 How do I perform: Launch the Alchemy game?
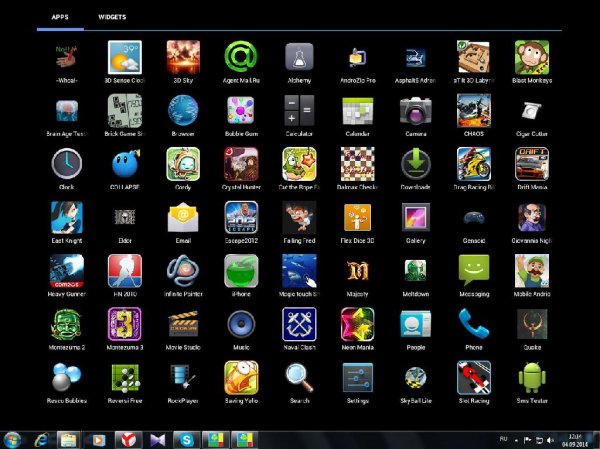(x=299, y=57)
